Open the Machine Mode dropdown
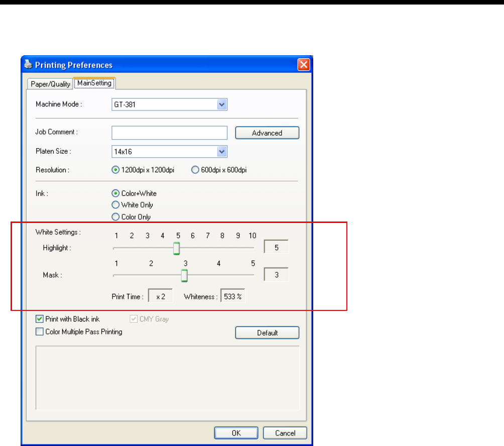Screen dimensions: 504x446 click(221, 104)
